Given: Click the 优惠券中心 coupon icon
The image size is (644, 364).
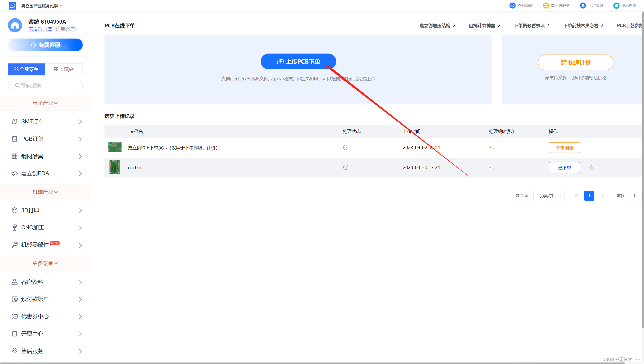Looking at the screenshot, I should coord(15,316).
